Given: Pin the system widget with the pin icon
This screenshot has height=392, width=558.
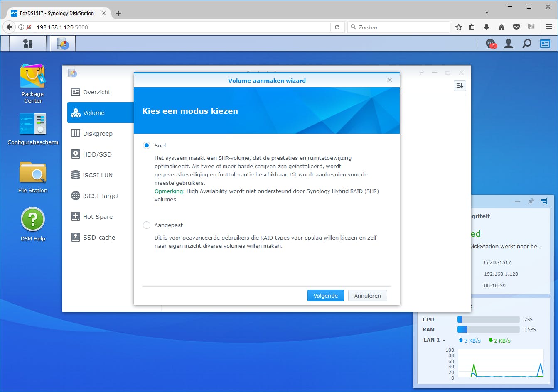Looking at the screenshot, I should [x=531, y=201].
